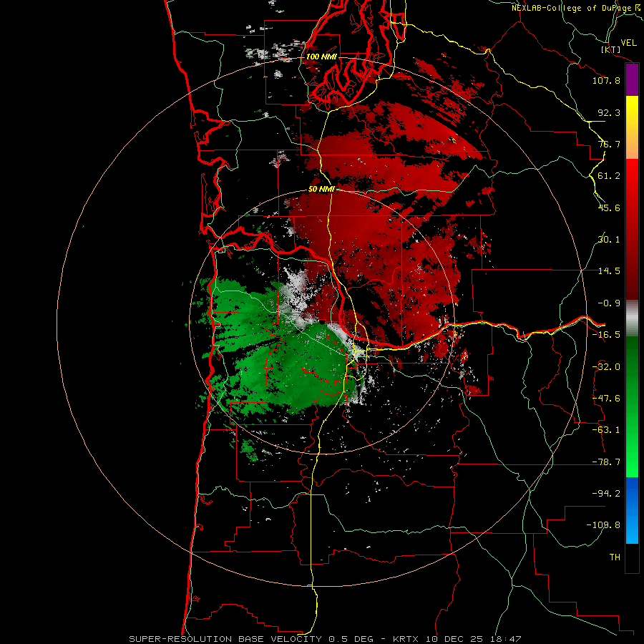
Task: Select the -109.8 scale value
Action: click(x=604, y=525)
